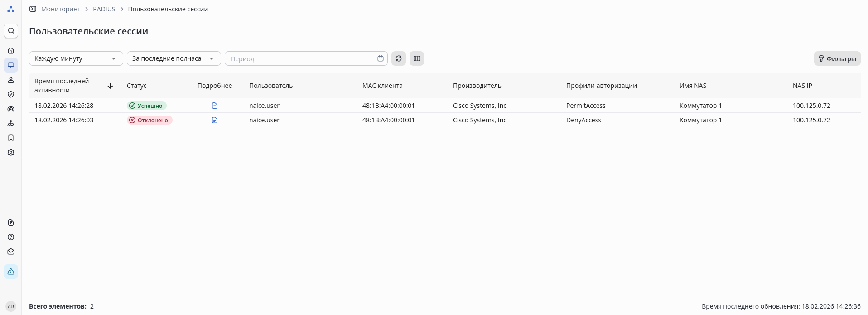Open the Фильтры button

click(x=837, y=58)
